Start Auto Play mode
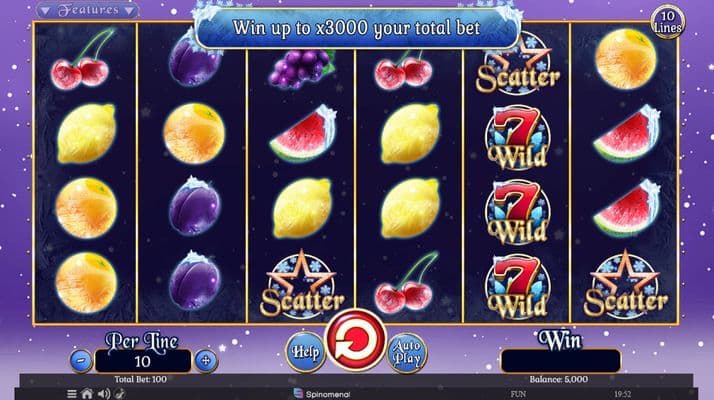Image resolution: width=714 pixels, height=400 pixels. 407,353
